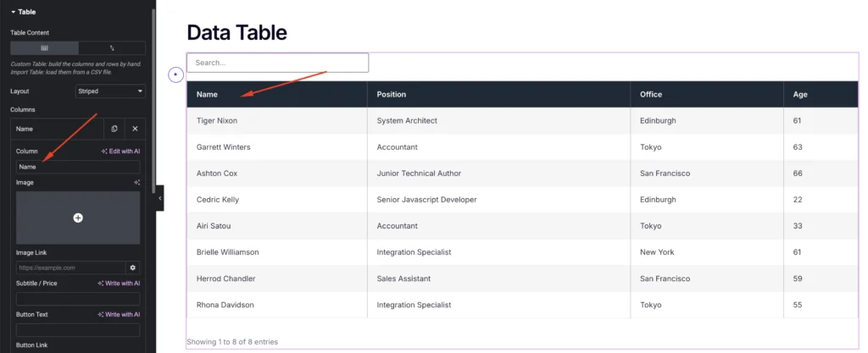Sort by the Name column header
868x353 pixels.
click(x=277, y=95)
